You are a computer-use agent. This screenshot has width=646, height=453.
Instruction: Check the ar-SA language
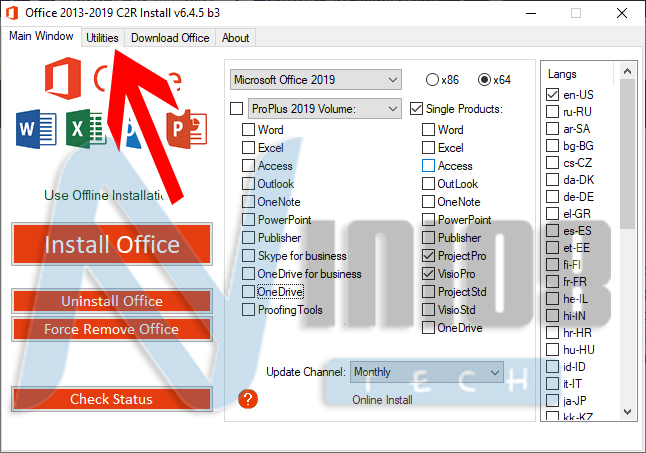[x=552, y=128]
